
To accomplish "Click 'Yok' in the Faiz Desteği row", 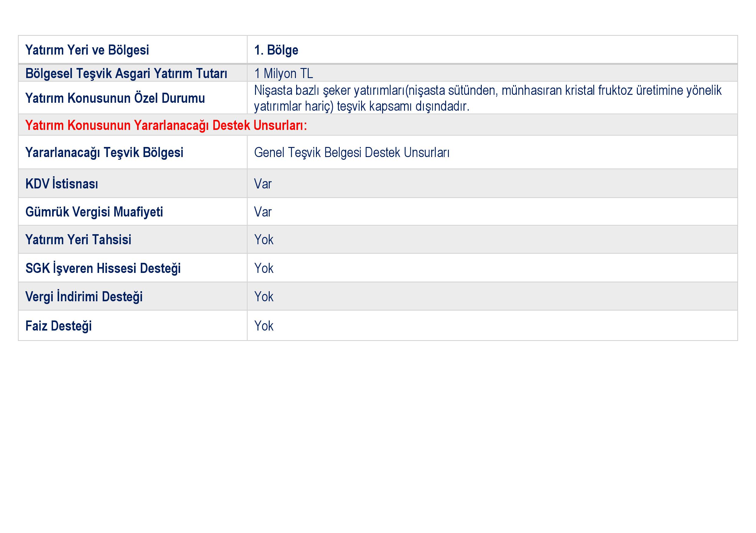I will (x=264, y=326).
